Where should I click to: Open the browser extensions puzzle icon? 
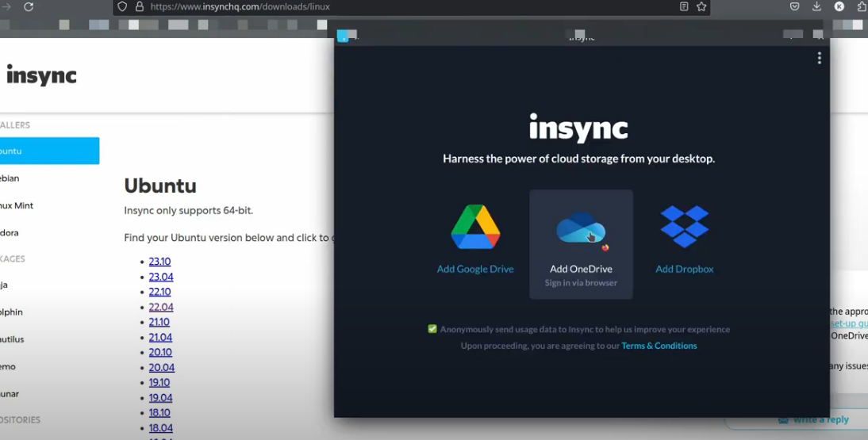coord(862,6)
